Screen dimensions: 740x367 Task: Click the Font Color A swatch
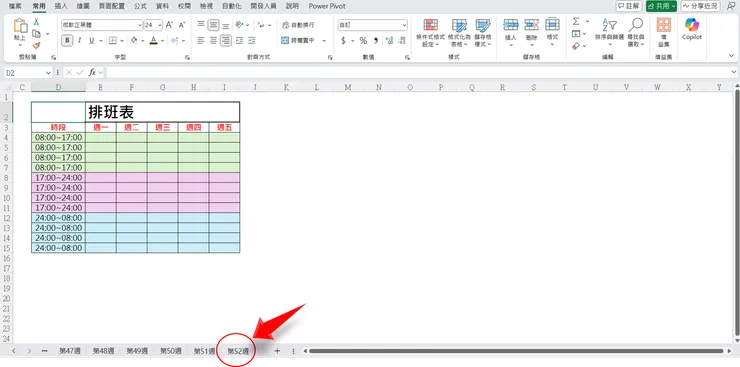(153, 41)
